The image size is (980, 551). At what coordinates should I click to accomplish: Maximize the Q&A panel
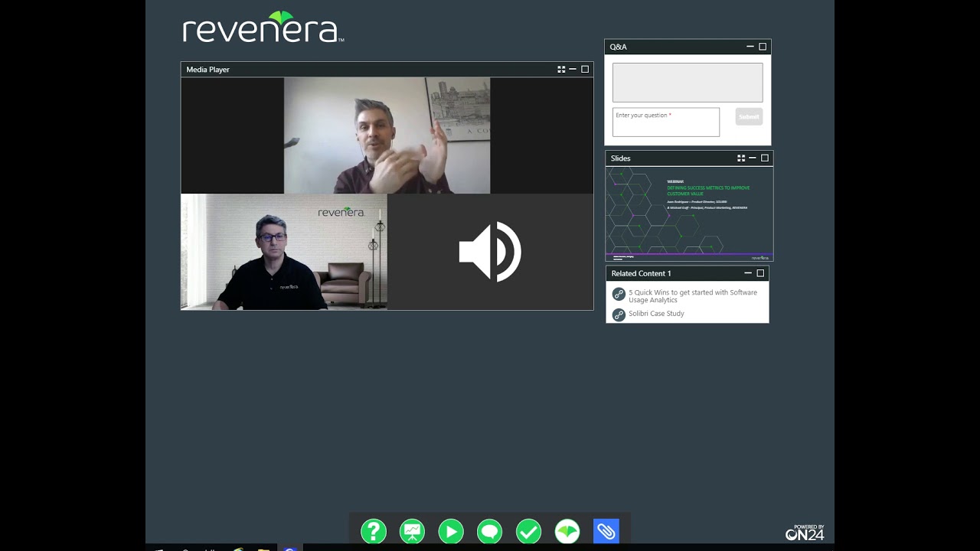763,47
